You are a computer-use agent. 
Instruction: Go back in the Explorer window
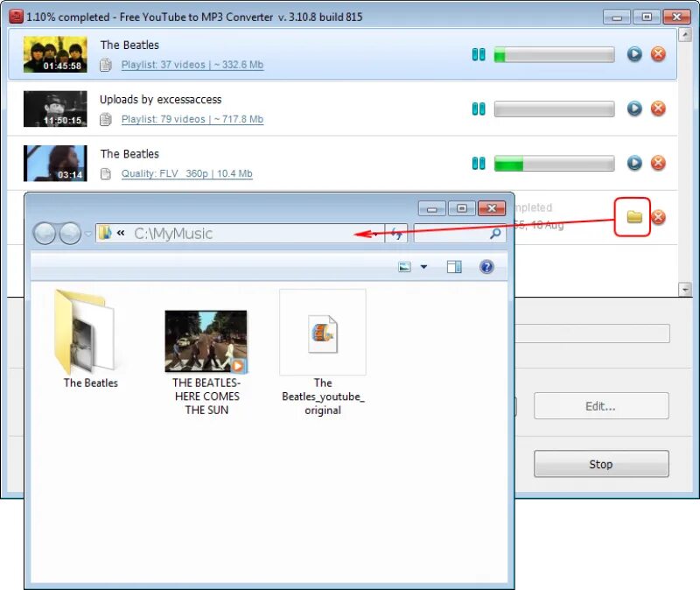45,233
